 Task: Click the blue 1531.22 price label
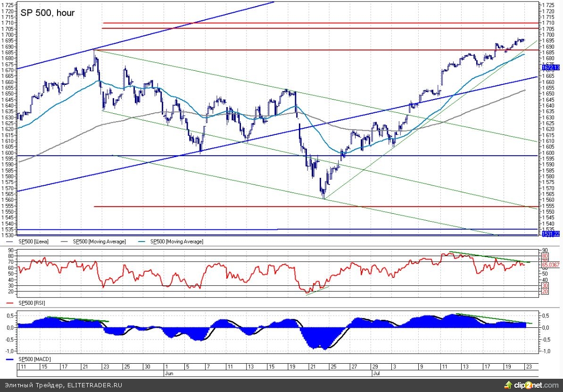point(550,234)
